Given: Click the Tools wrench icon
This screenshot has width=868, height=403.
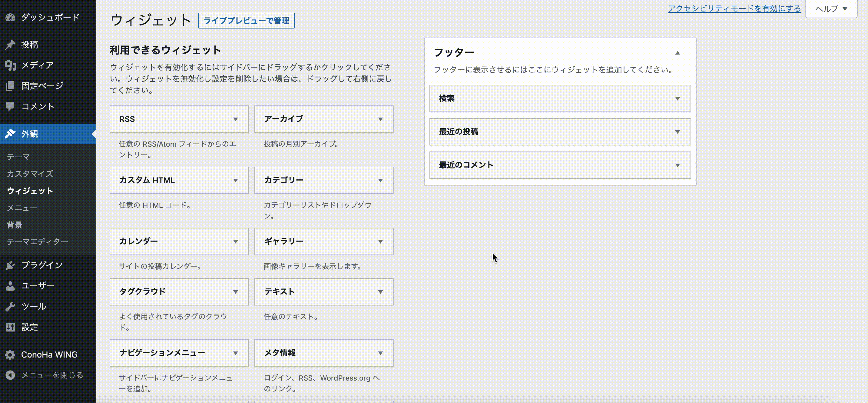Looking at the screenshot, I should (x=10, y=307).
